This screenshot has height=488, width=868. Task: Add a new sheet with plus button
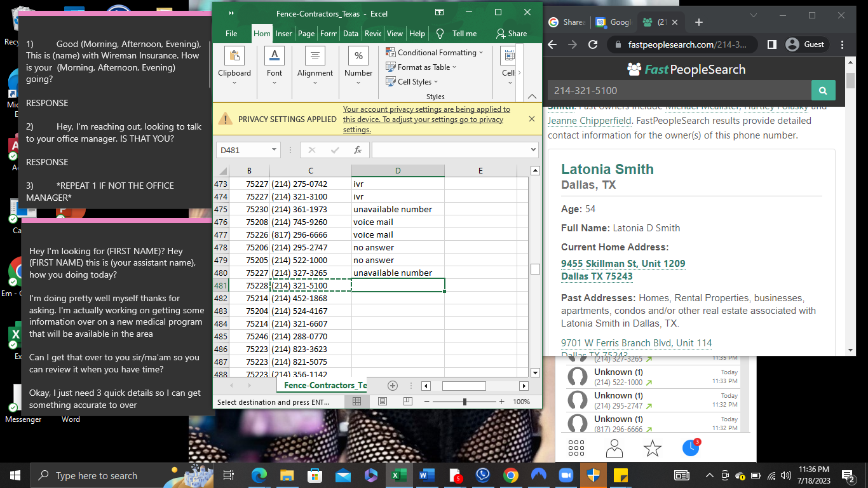tap(393, 386)
